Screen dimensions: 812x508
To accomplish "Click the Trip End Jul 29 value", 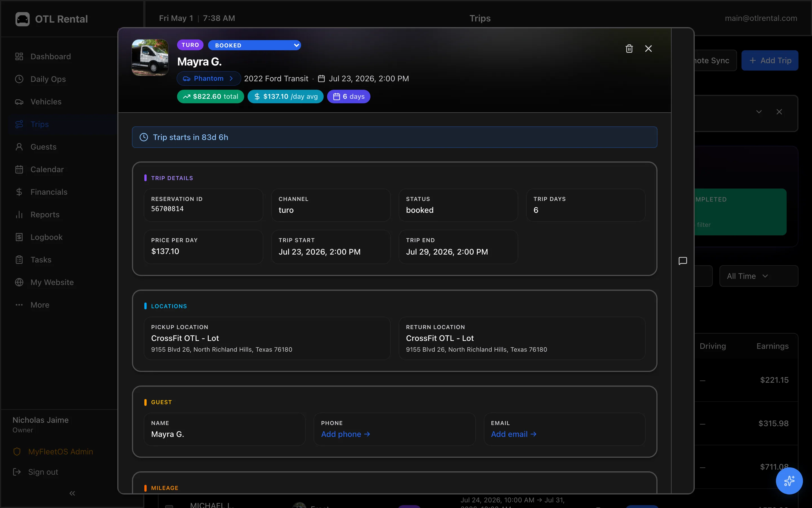I will point(447,252).
